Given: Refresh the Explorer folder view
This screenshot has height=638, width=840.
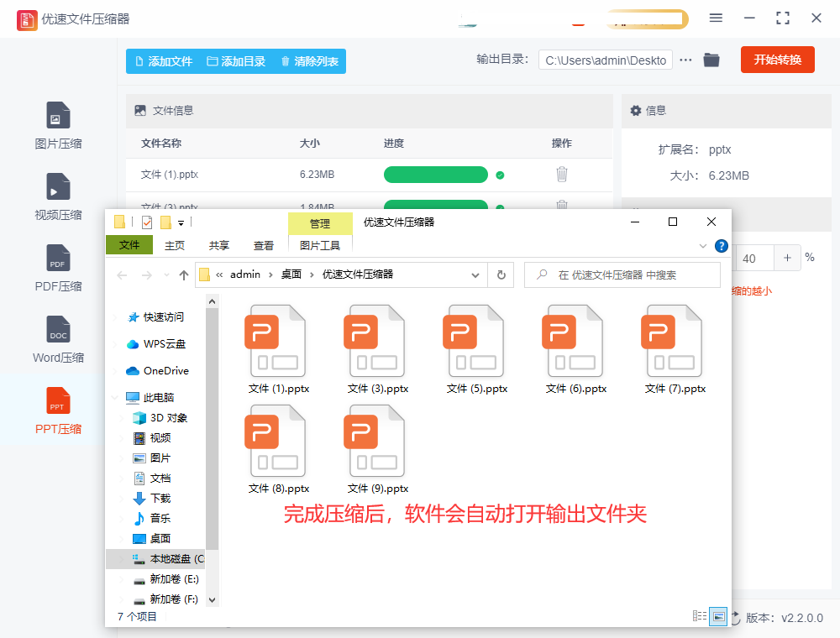Looking at the screenshot, I should 501,275.
